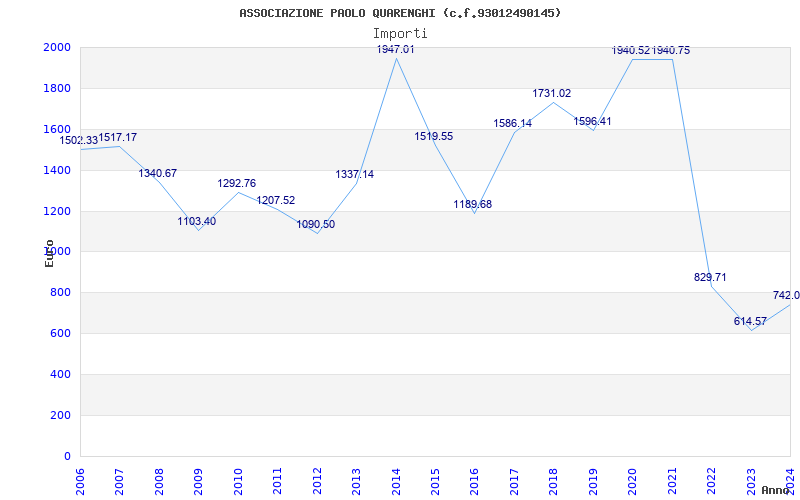Click the data label 1292.76

pos(236,183)
